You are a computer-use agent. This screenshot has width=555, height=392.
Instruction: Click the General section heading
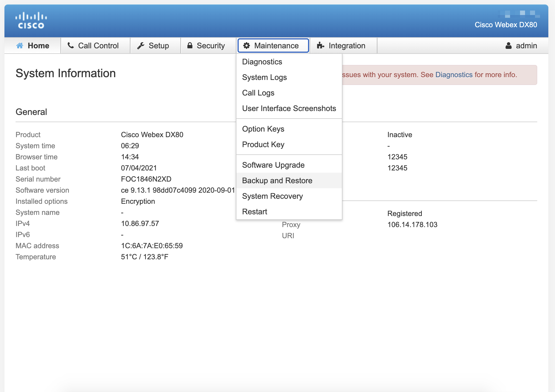click(x=31, y=112)
